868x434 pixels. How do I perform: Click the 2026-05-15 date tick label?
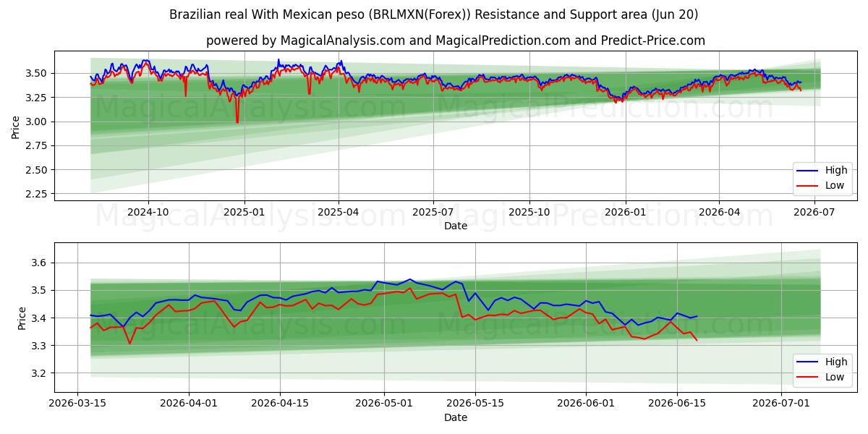[475, 404]
